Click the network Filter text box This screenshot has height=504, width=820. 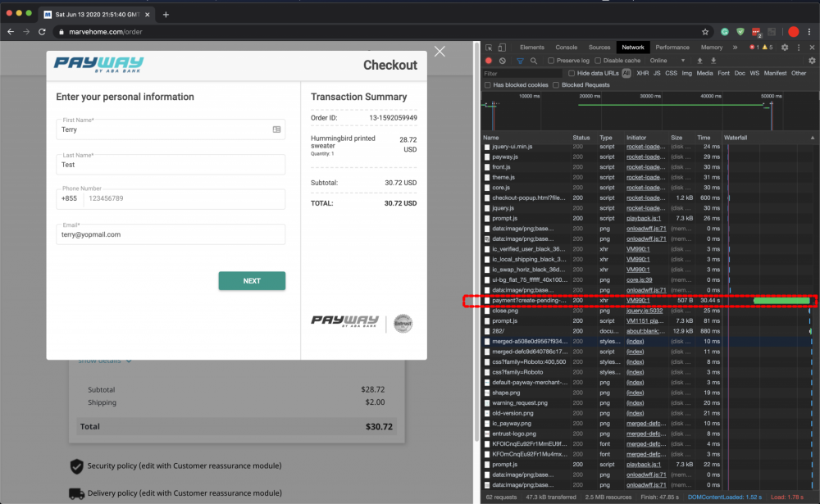[522, 74]
